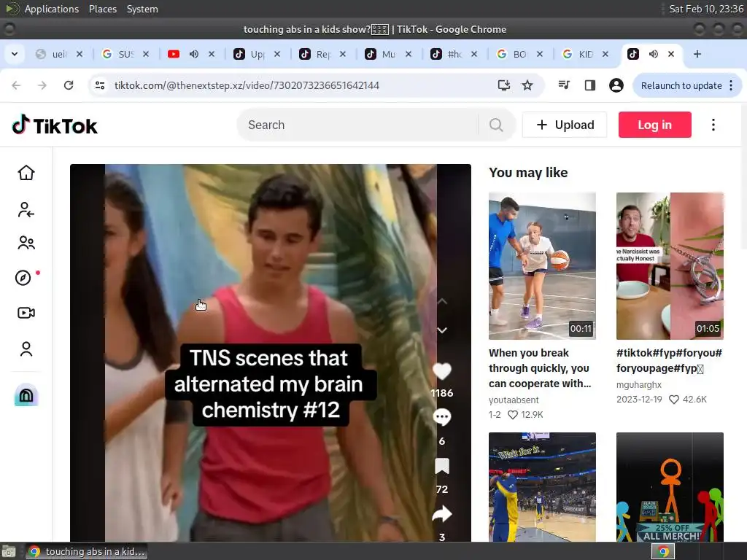Go to previous video up arrow
The width and height of the screenshot is (747, 560).
[x=442, y=301]
